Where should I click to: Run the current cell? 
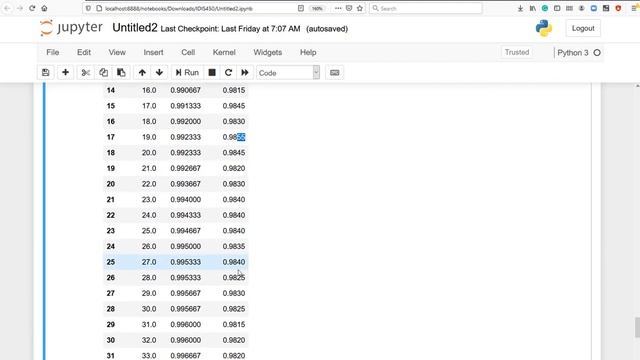point(187,73)
